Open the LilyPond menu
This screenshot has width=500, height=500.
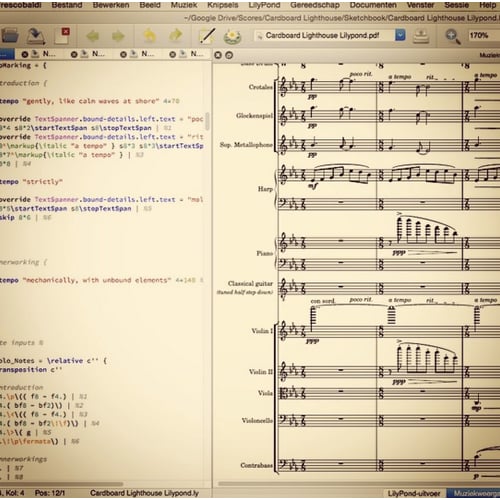click(264, 5)
